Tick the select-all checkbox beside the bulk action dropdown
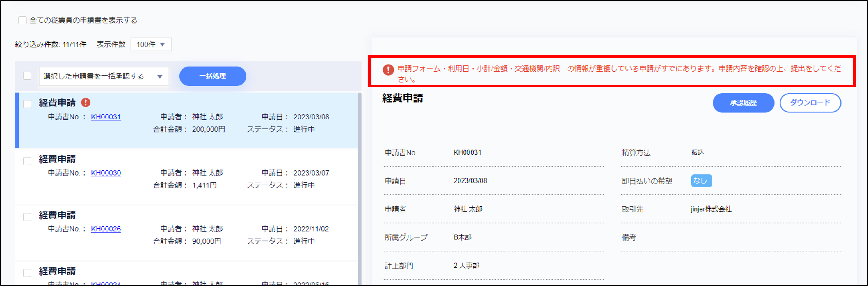This screenshot has width=868, height=286. tap(27, 76)
